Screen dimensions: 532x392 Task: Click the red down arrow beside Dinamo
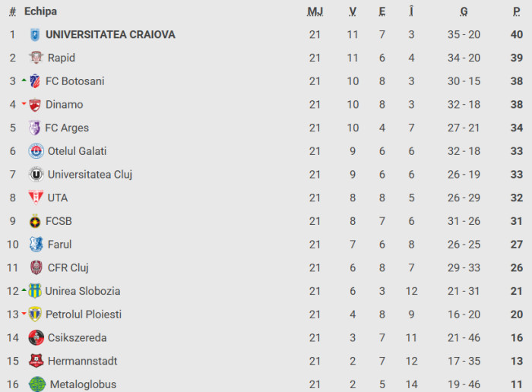pyautogui.click(x=24, y=104)
